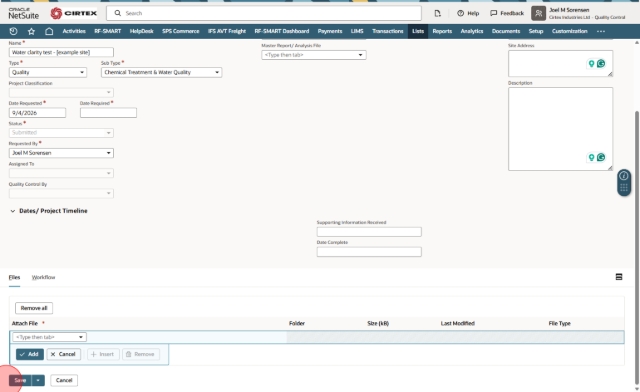Switch to the Files subtab

tap(14, 277)
